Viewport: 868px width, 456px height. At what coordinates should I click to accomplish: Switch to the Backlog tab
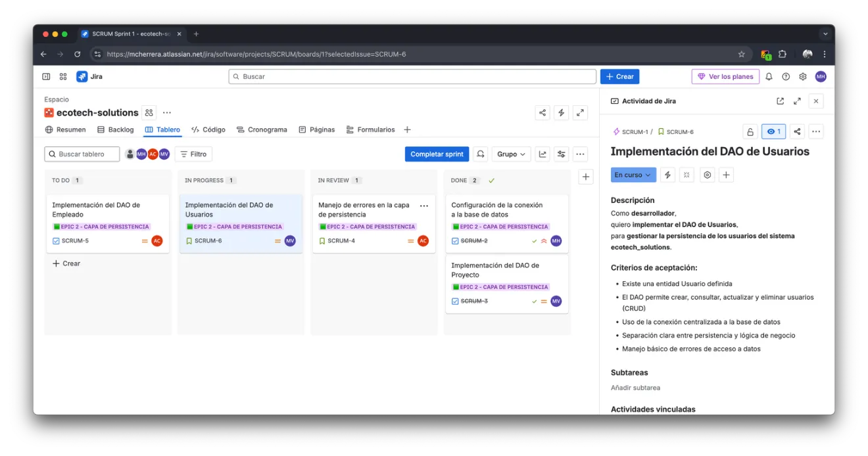116,130
